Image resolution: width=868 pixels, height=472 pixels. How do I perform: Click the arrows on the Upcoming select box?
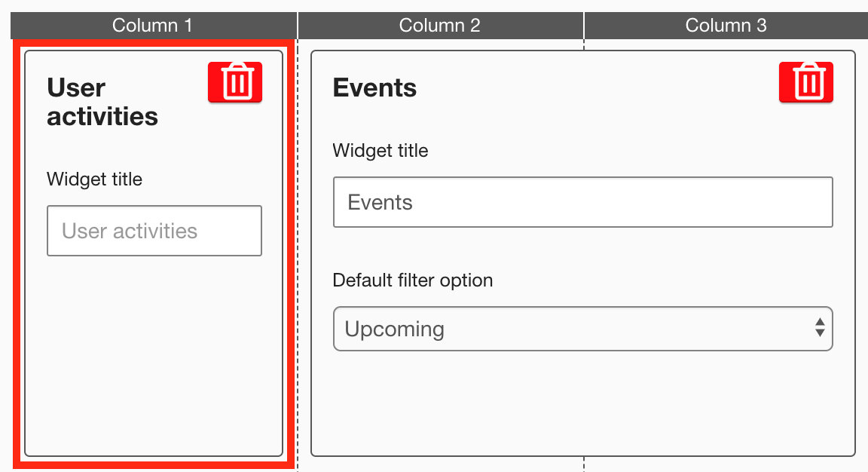[820, 328]
